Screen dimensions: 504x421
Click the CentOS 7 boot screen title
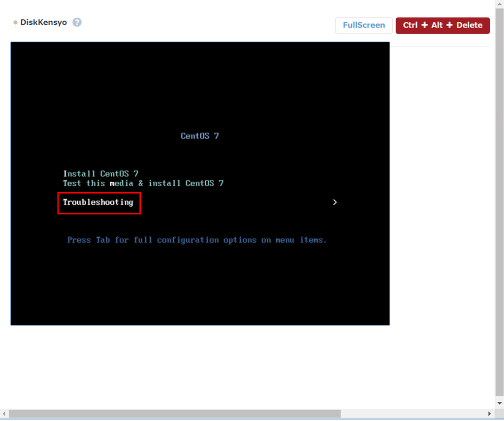(x=200, y=136)
